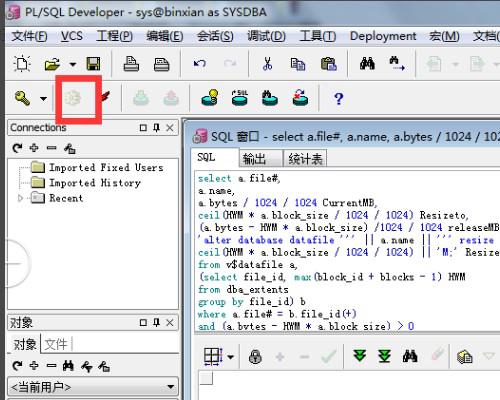Image resolution: width=500 pixels, height=400 pixels.
Task: Close the Connections panel
Action: click(170, 128)
